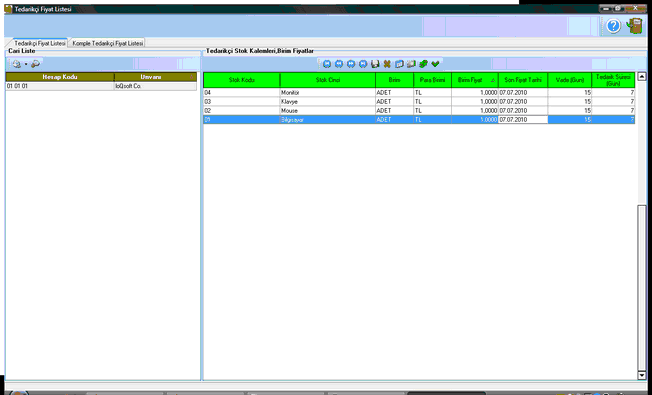Click the scroll up arrow of stock grid
The image size is (652, 395).
(642, 77)
